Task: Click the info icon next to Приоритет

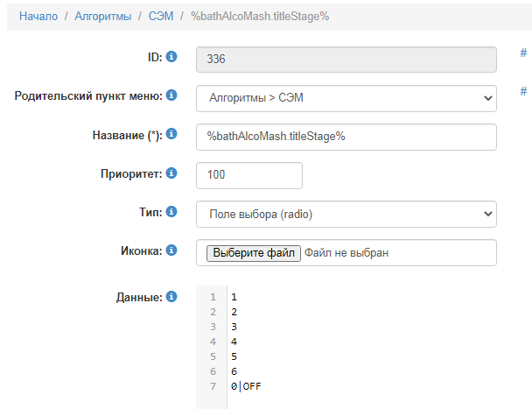Action: pos(171,173)
